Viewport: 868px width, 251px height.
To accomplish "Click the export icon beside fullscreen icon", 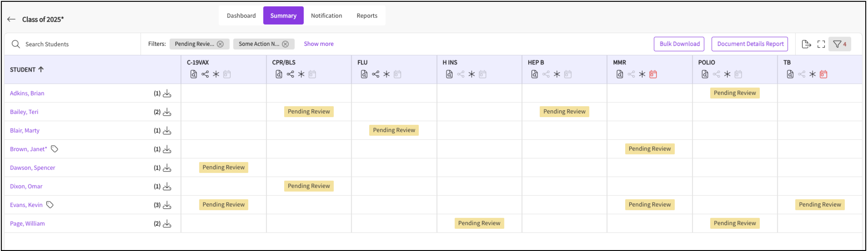I will (806, 44).
